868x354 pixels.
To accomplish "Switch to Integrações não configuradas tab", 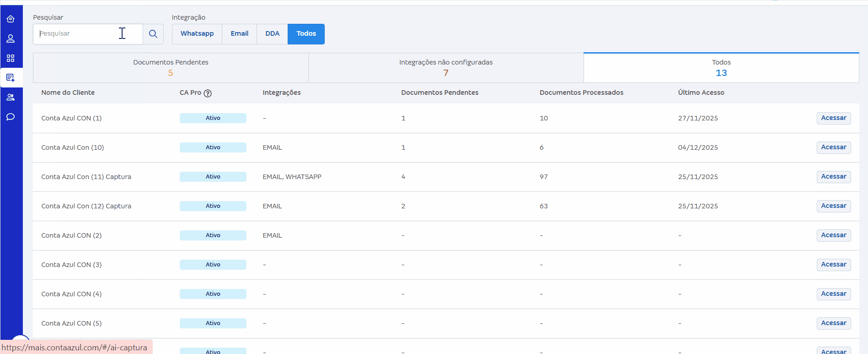I will (446, 68).
